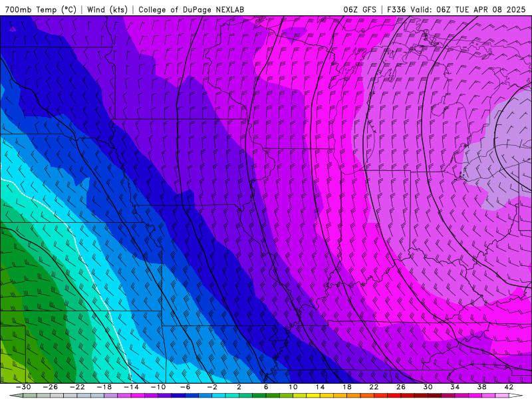The width and height of the screenshot is (532, 399).
Task: Select the -18 colorbar label
Action: 104,387
